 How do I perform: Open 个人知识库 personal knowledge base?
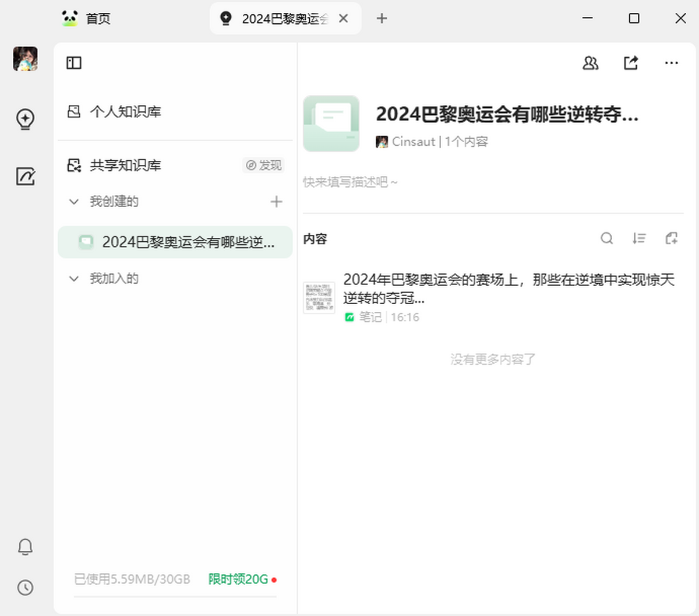coord(125,112)
